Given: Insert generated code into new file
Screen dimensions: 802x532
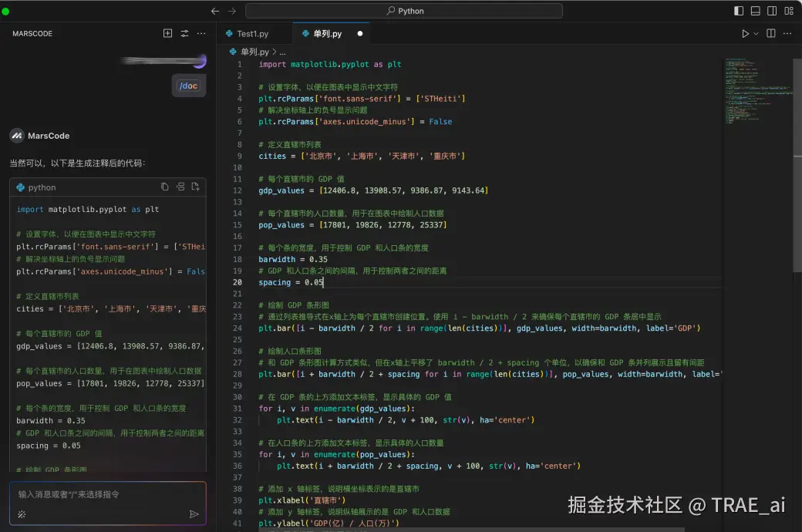Looking at the screenshot, I should coord(195,187).
